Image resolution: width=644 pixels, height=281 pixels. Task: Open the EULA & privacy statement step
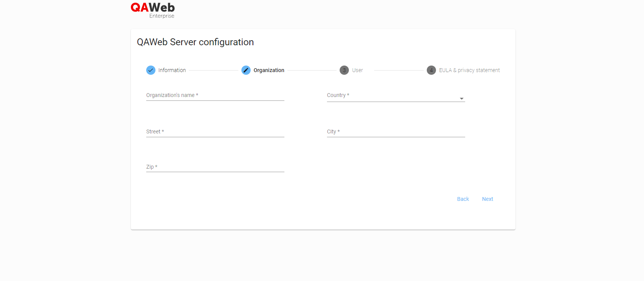[469, 70]
